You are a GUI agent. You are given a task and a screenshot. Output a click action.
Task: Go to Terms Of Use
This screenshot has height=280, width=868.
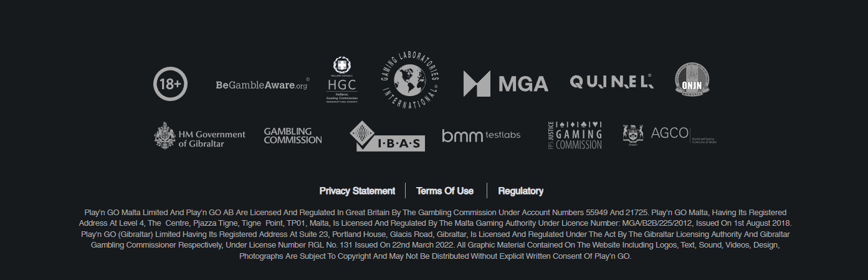pyautogui.click(x=445, y=191)
